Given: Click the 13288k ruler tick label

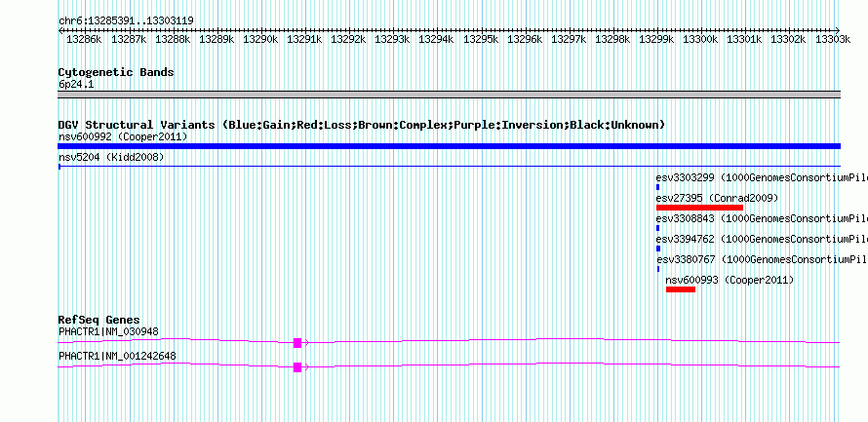Looking at the screenshot, I should click(173, 40).
